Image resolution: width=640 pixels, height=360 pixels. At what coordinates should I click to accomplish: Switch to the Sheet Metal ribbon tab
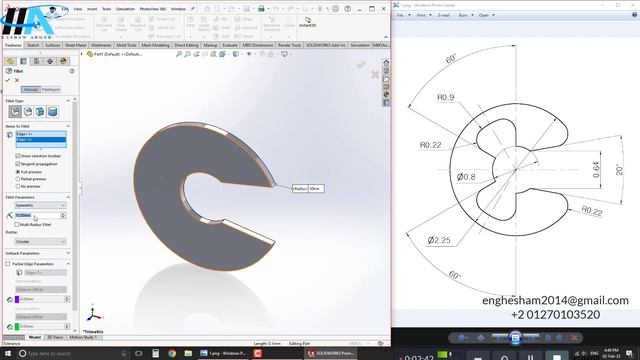click(x=76, y=45)
